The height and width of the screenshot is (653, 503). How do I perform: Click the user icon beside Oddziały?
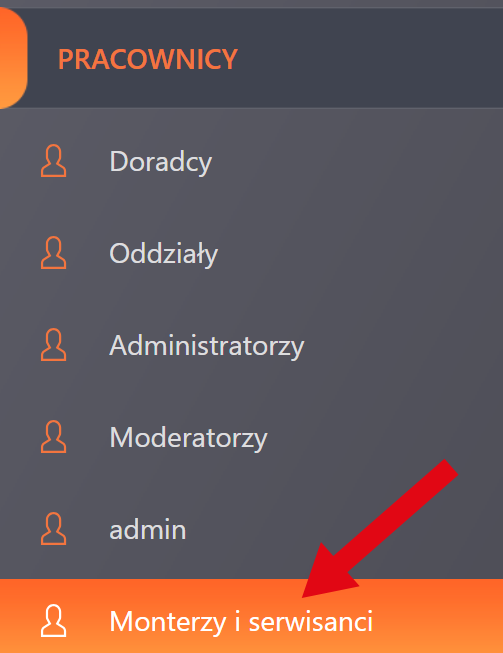click(53, 253)
